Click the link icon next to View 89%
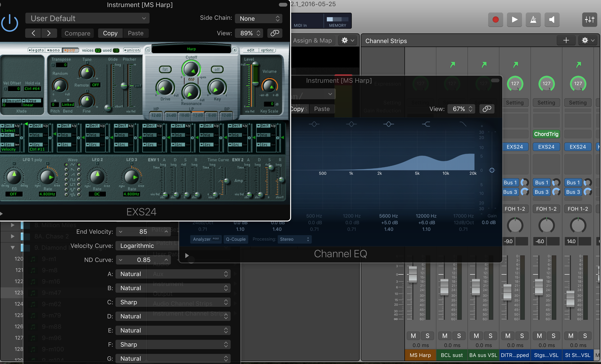 point(275,33)
